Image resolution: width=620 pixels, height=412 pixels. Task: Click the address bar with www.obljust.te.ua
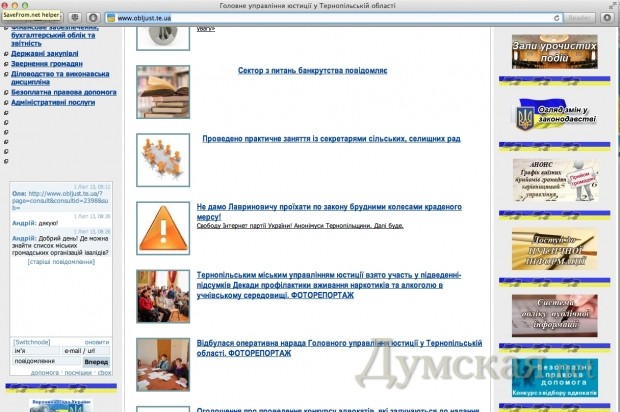(x=330, y=18)
